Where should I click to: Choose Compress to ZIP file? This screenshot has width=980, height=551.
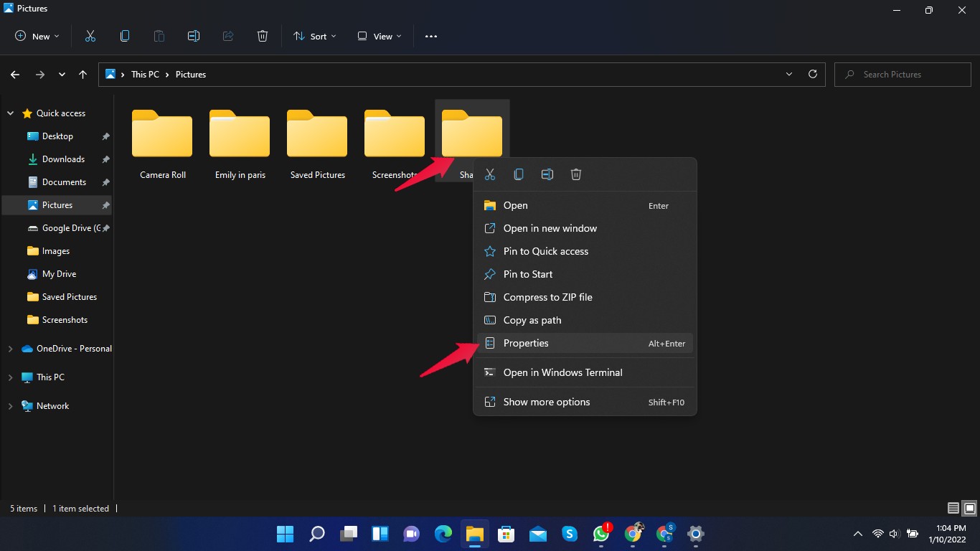click(547, 297)
